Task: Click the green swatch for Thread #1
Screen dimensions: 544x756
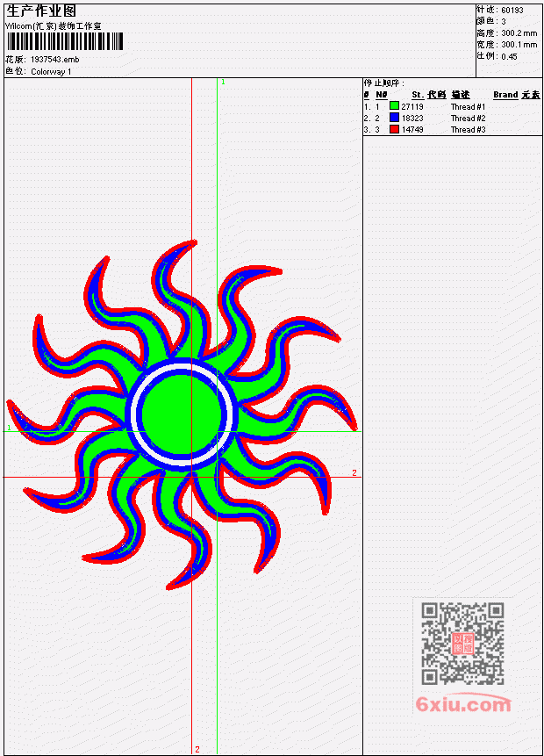Action: (394, 106)
